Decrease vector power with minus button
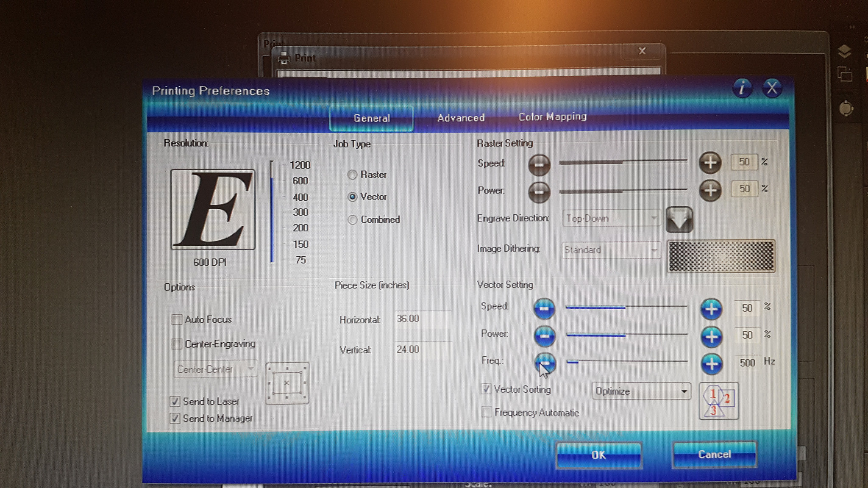The height and width of the screenshot is (488, 868). pos(545,336)
